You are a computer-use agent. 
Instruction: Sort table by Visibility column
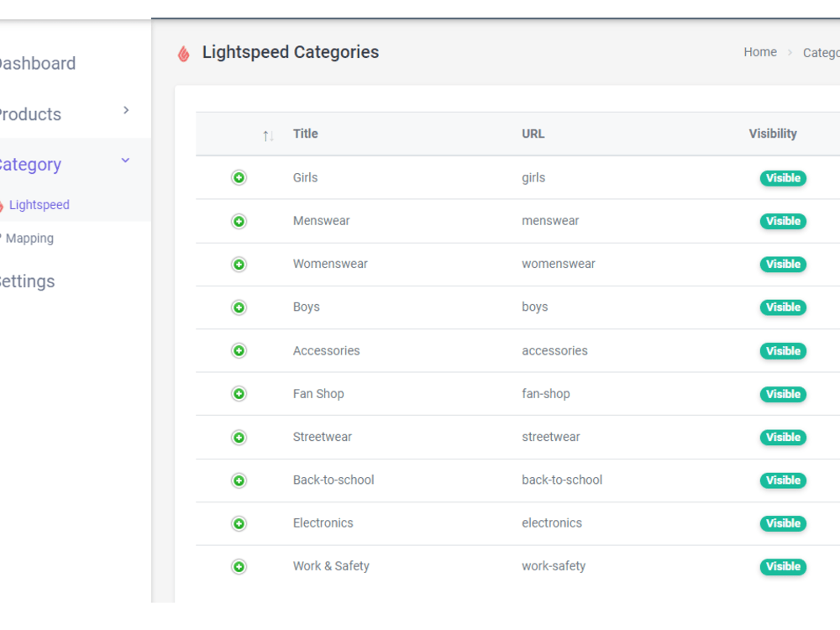point(773,134)
